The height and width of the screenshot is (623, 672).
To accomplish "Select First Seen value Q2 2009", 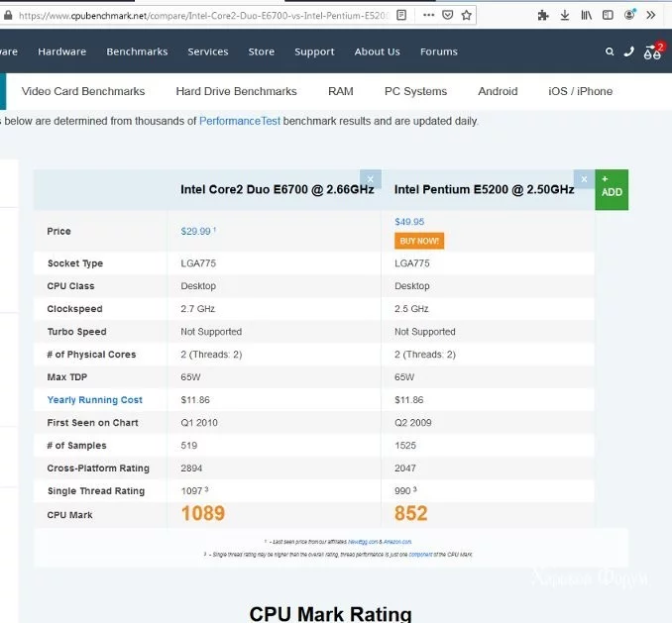I will pos(413,423).
